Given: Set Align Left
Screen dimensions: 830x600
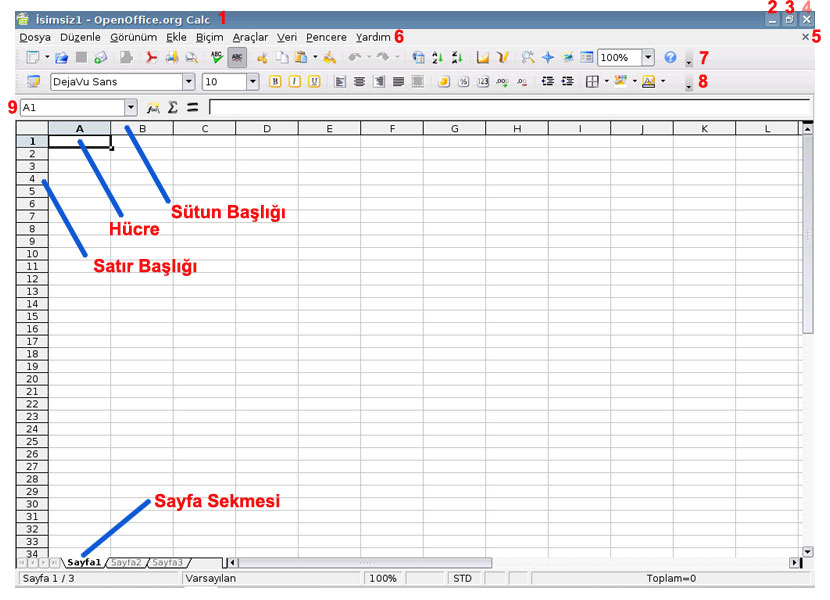Looking at the screenshot, I should (340, 82).
